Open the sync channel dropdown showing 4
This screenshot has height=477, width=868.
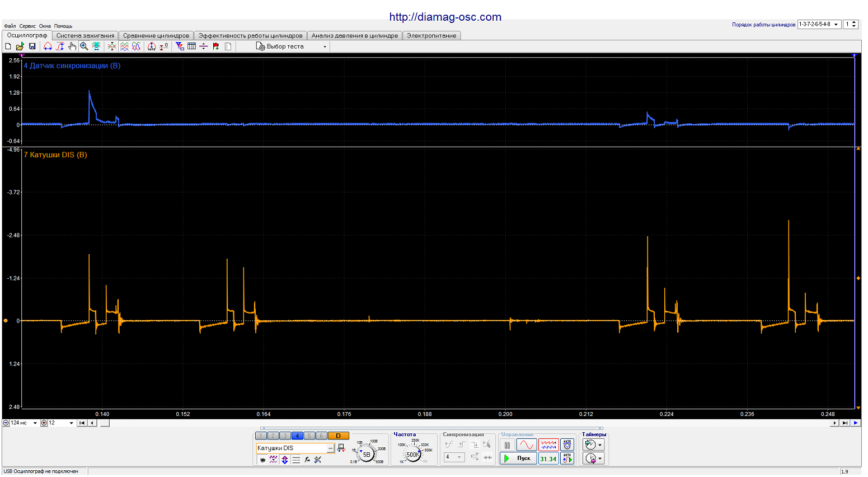(x=454, y=457)
